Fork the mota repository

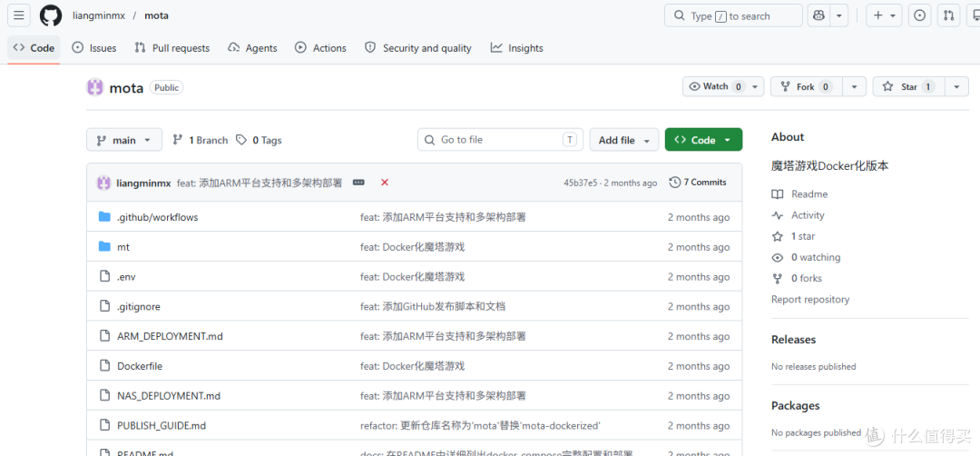807,87
